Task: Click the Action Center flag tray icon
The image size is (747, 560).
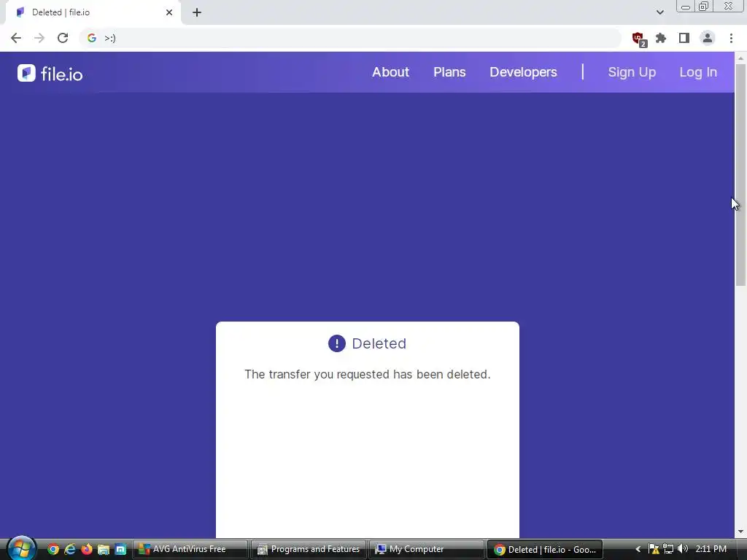Action: [x=654, y=549]
